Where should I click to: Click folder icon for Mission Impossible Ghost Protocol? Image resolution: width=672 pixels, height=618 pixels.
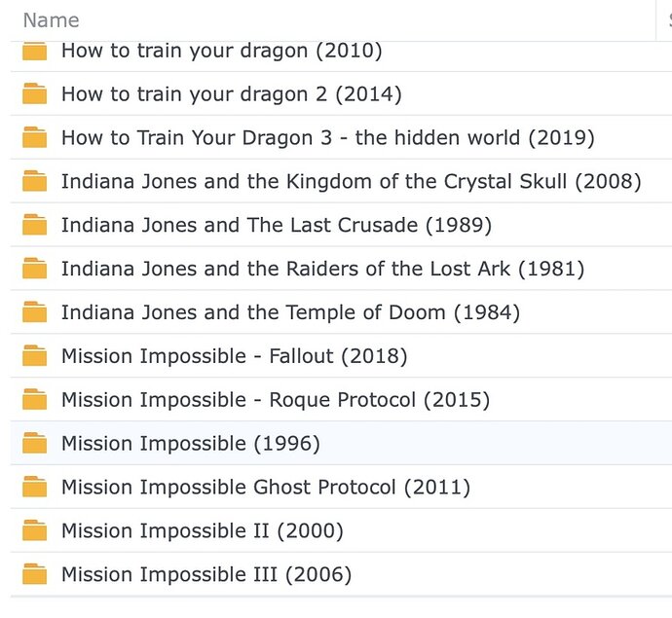[x=35, y=487]
